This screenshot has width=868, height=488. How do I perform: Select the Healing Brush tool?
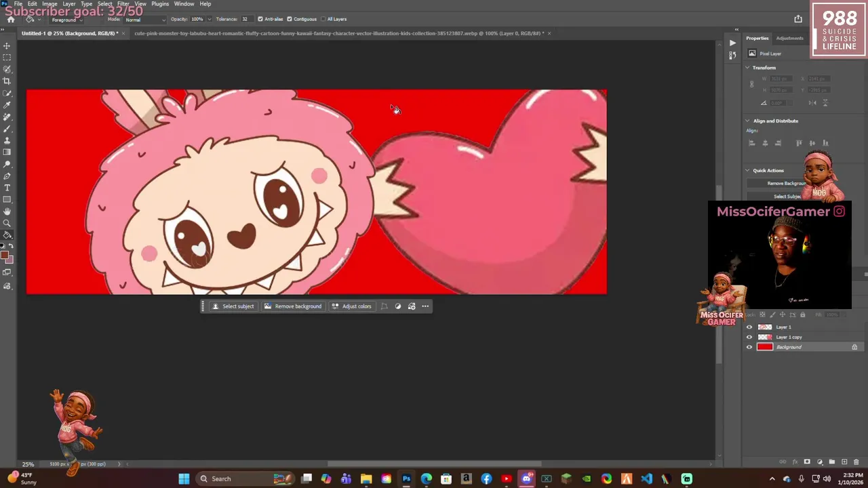tap(7, 117)
